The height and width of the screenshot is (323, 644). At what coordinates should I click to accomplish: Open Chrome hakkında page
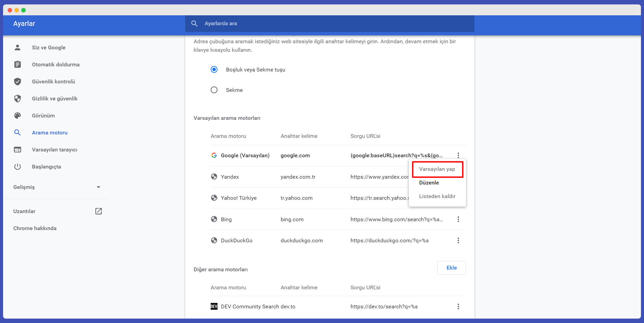pyautogui.click(x=35, y=228)
